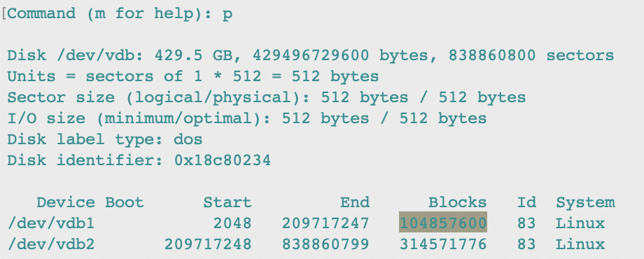
Task: Click the Command prompt line with p
Action: pos(120,14)
